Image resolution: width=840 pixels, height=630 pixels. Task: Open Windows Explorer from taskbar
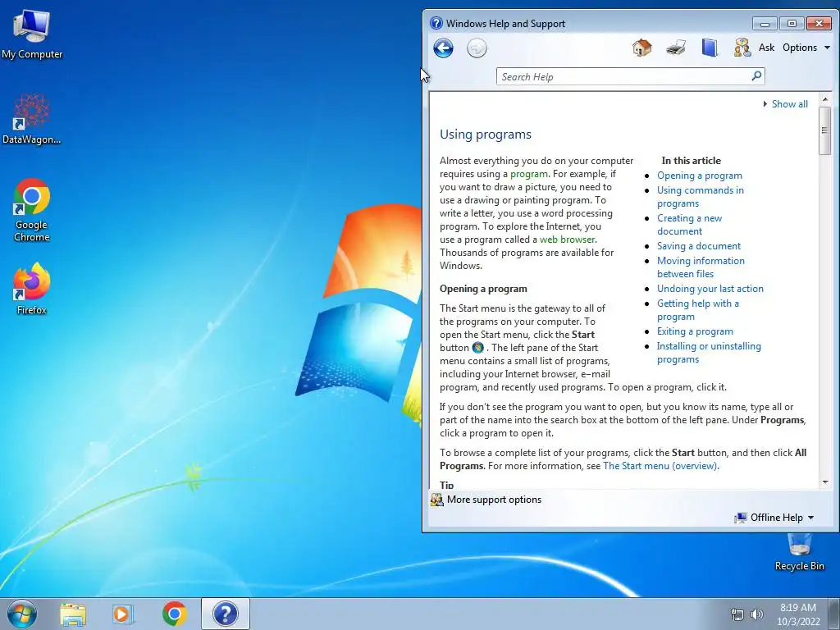tap(73, 614)
